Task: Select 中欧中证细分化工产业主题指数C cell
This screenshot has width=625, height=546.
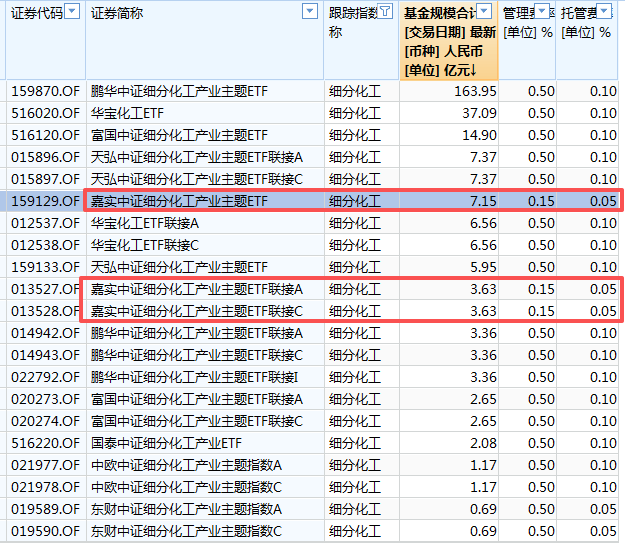Action: (x=186, y=487)
